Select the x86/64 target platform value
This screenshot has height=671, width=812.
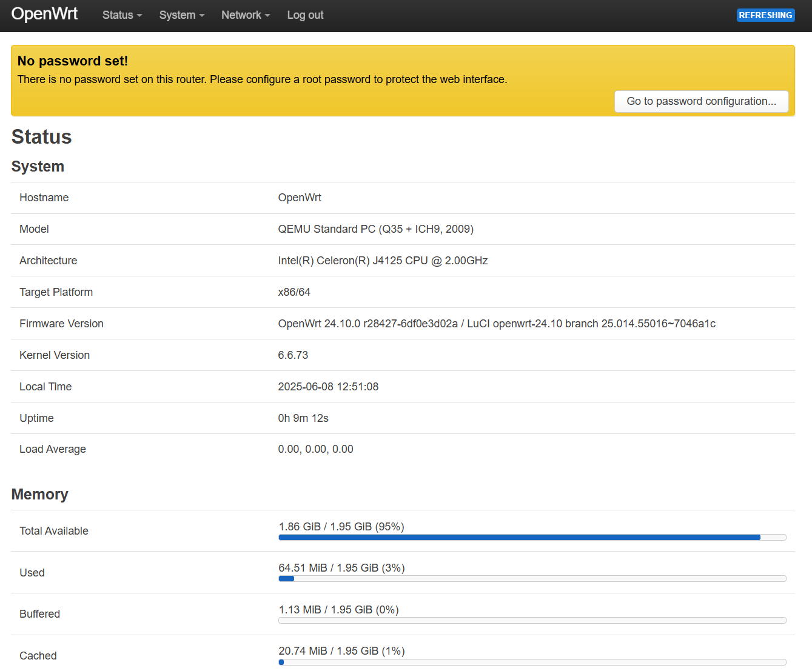pyautogui.click(x=294, y=292)
